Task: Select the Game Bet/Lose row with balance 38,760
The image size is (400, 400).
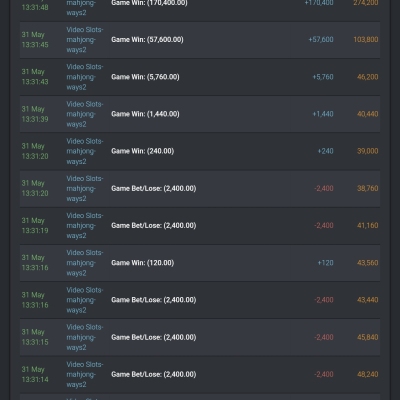Action: pos(200,189)
